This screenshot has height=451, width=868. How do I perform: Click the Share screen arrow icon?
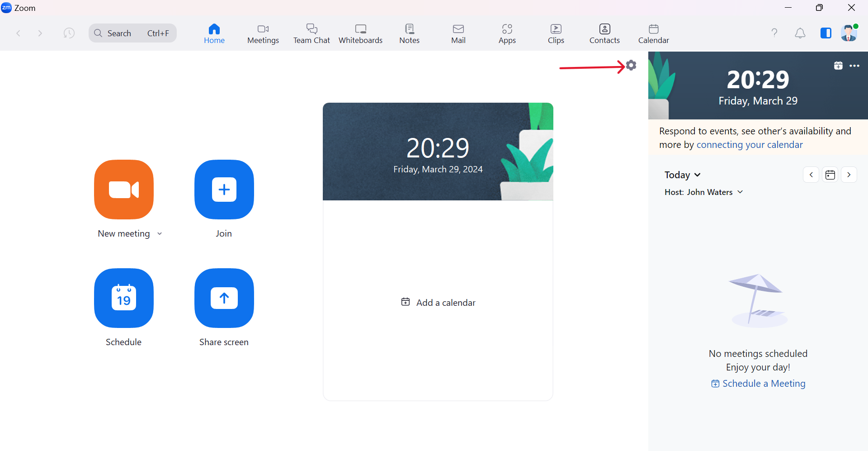(x=224, y=298)
